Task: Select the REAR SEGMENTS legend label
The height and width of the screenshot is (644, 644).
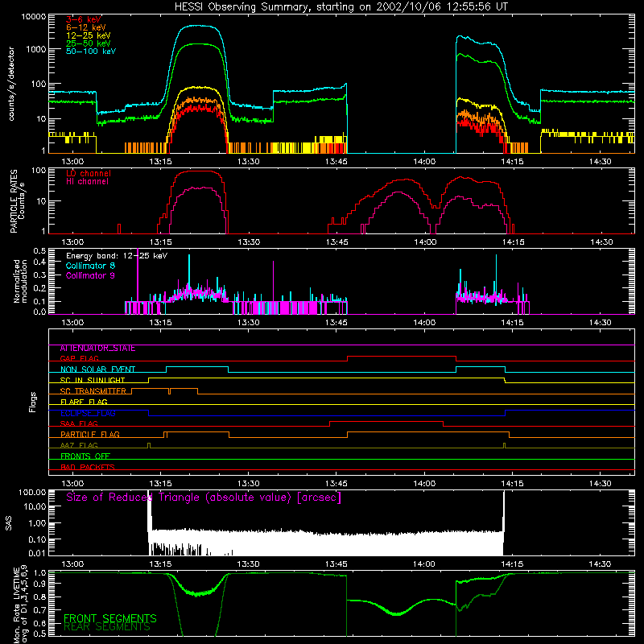Action: [x=107, y=627]
